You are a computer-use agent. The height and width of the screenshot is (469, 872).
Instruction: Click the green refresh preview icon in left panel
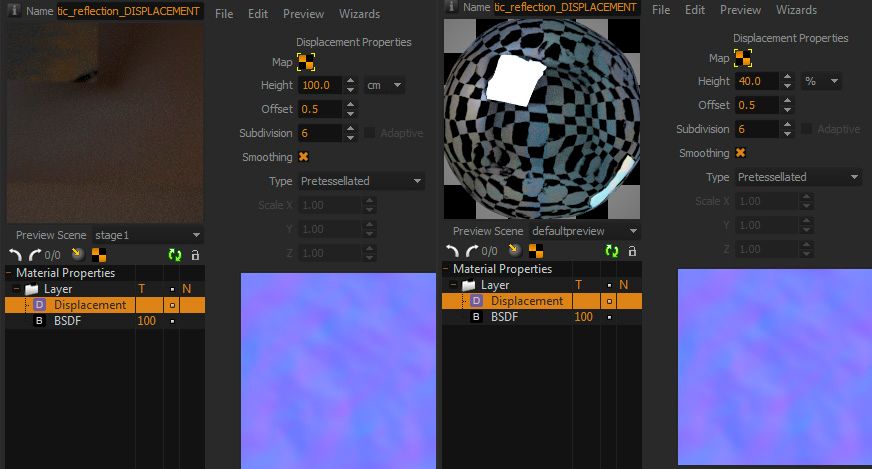(177, 255)
